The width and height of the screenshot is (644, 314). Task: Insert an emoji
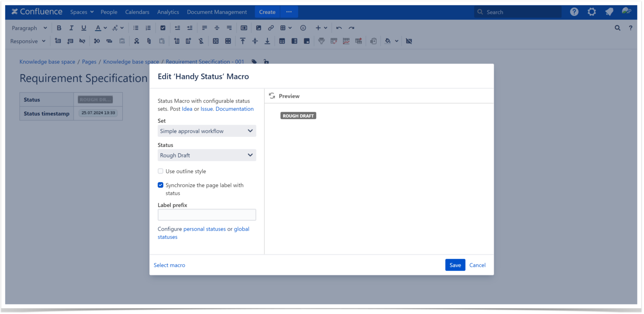(303, 28)
